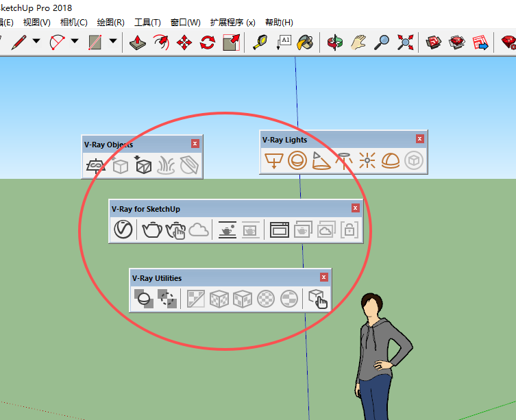Open the Line tool dropdown arrow
The image size is (516, 420).
36,41
